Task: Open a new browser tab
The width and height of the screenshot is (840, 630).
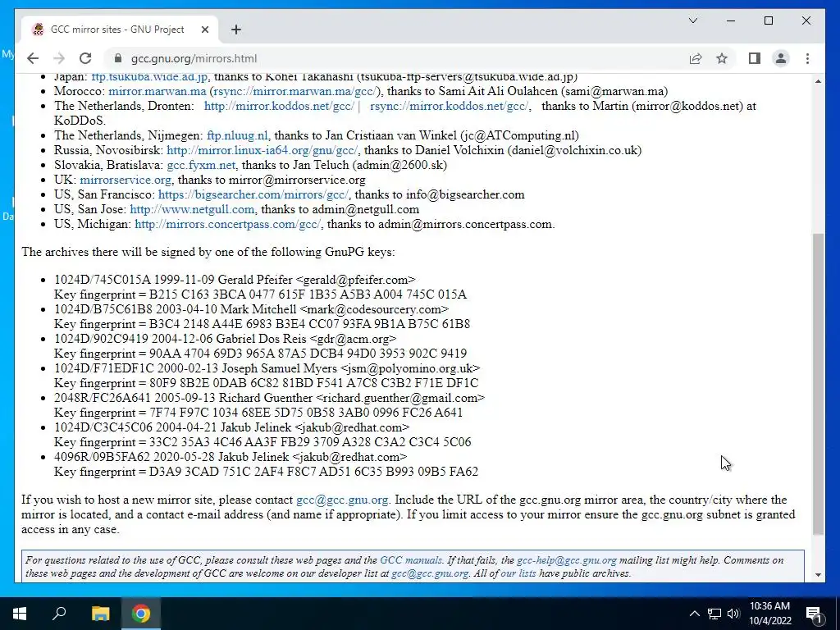Action: (x=235, y=30)
